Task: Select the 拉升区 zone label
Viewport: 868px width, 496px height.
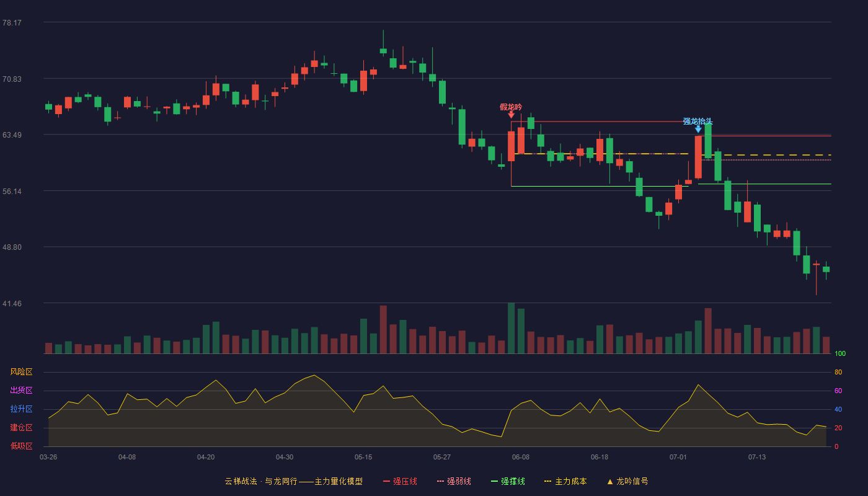Action: 21,409
